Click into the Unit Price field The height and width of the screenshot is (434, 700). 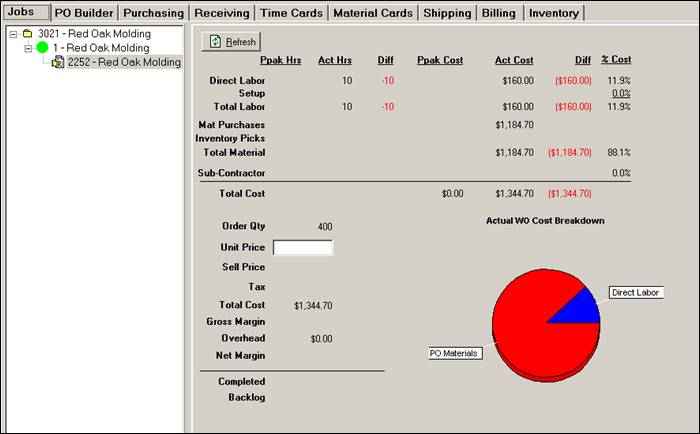click(302, 247)
